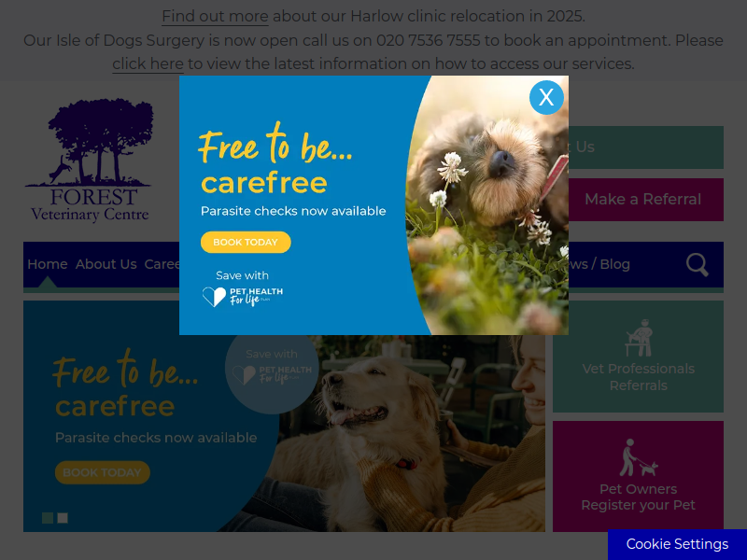This screenshot has width=747, height=560.
Task: Click the Pet Health for Life badge on banner
Action: point(272,368)
